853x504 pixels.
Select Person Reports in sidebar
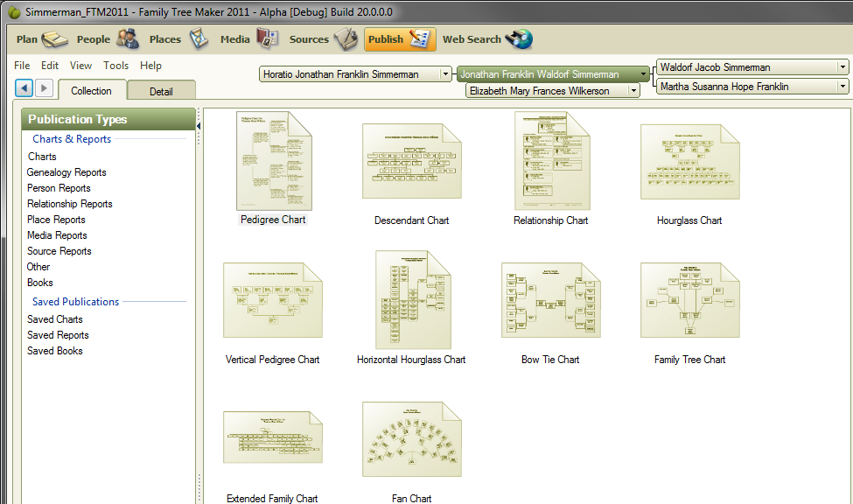[59, 188]
